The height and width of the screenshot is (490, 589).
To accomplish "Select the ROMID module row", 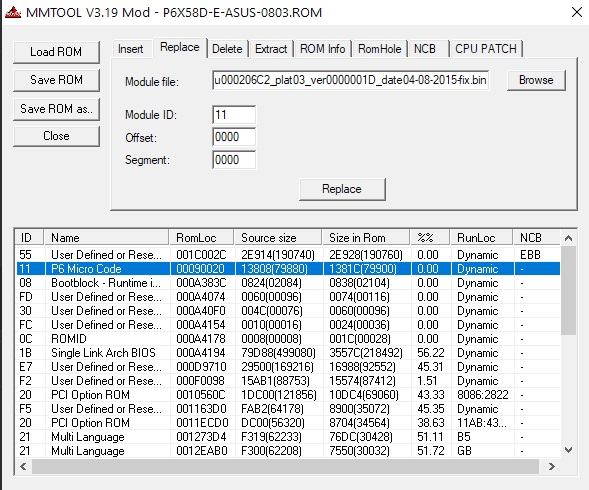I will pos(288,339).
